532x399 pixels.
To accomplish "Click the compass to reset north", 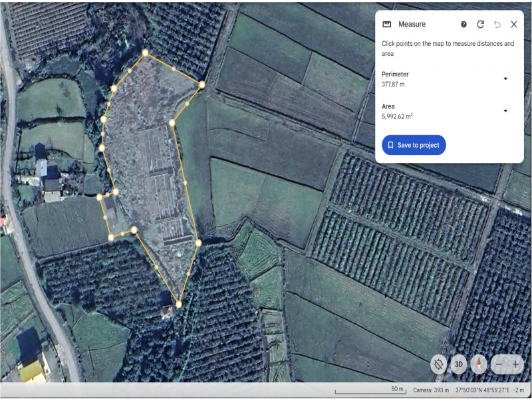I will 478,364.
